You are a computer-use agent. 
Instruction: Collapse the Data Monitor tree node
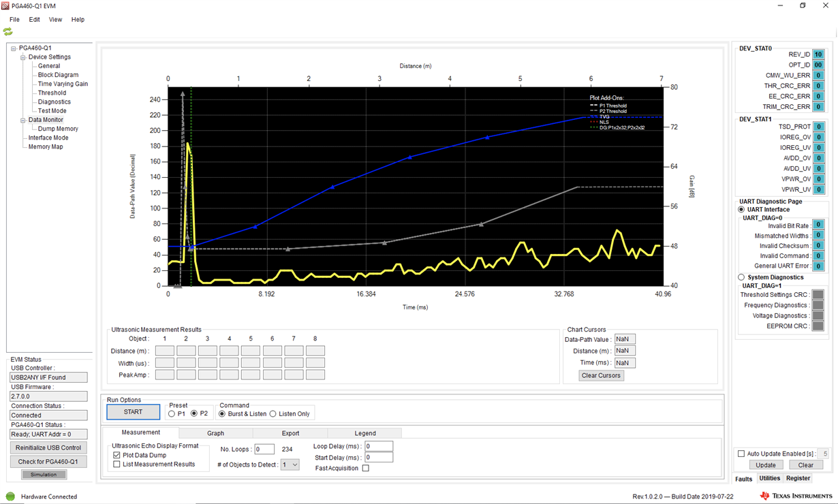[23, 120]
